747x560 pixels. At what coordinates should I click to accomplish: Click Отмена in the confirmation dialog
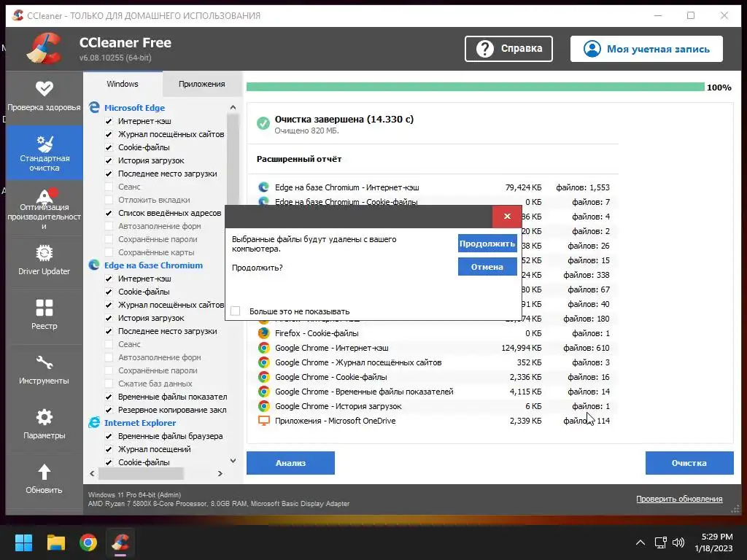click(487, 267)
